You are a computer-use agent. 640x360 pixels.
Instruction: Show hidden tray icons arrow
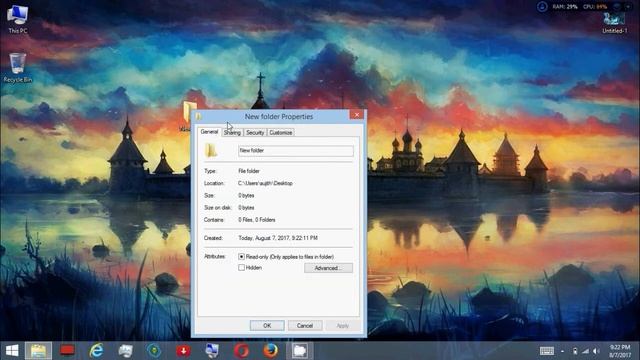click(562, 351)
